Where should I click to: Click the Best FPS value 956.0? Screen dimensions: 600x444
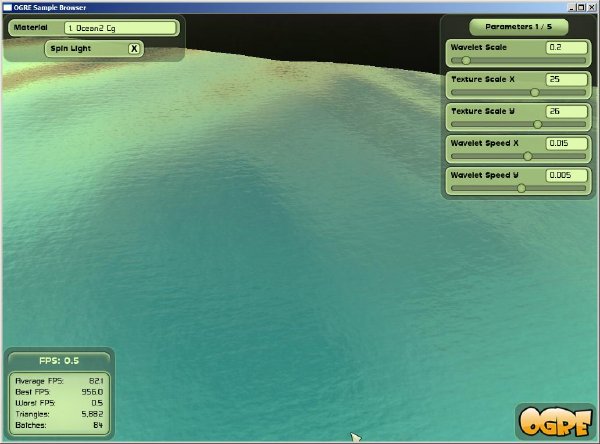(92, 392)
